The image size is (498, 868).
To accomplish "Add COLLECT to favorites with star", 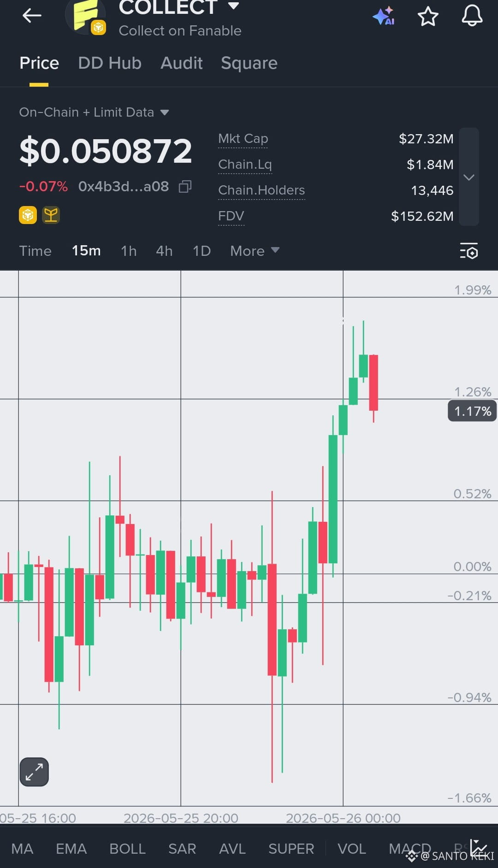I will pos(428,16).
